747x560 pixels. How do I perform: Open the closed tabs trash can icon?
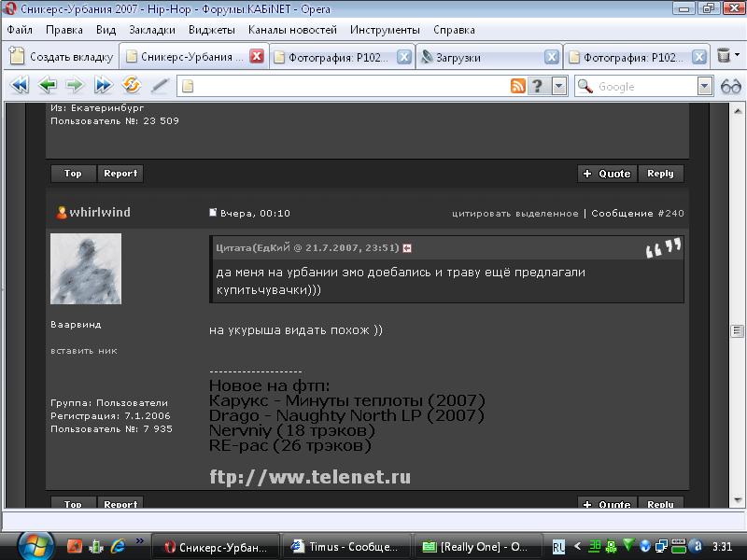click(x=724, y=56)
